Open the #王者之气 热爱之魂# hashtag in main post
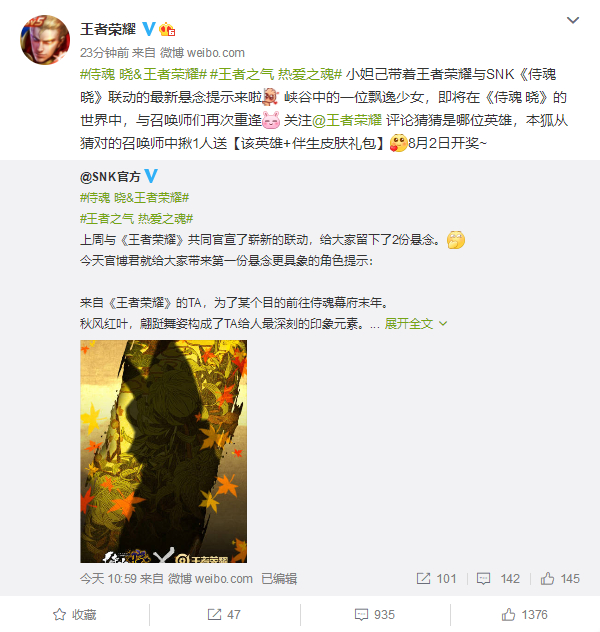Image resolution: width=600 pixels, height=632 pixels. click(276, 74)
